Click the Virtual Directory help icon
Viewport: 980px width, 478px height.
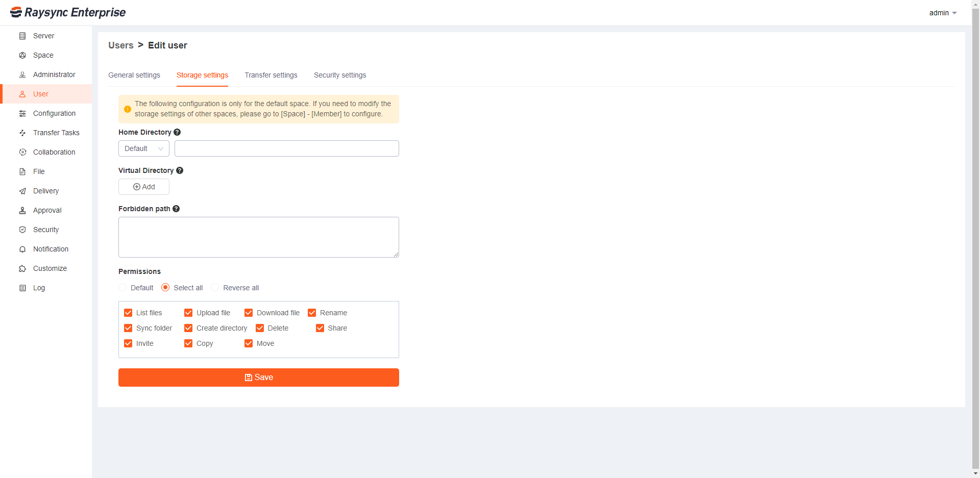click(x=180, y=170)
